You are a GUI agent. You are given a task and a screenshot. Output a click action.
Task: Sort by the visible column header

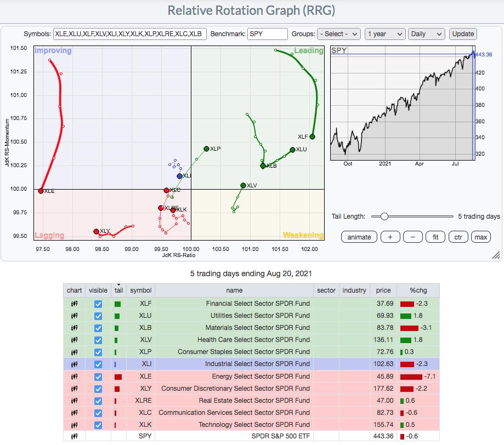(98, 290)
